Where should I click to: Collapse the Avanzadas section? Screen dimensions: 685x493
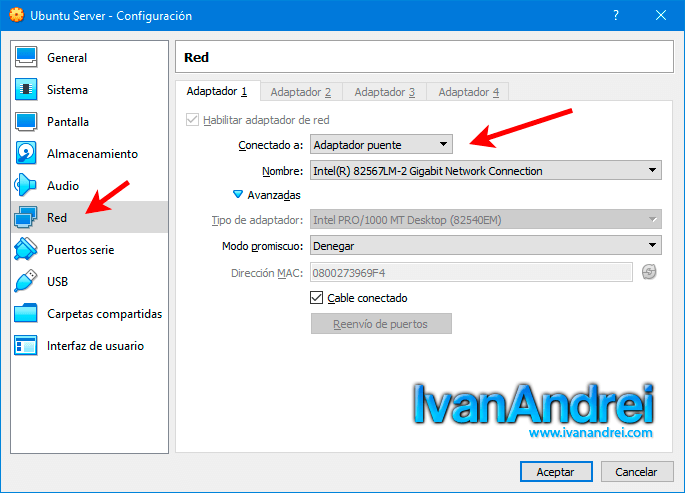(x=238, y=194)
